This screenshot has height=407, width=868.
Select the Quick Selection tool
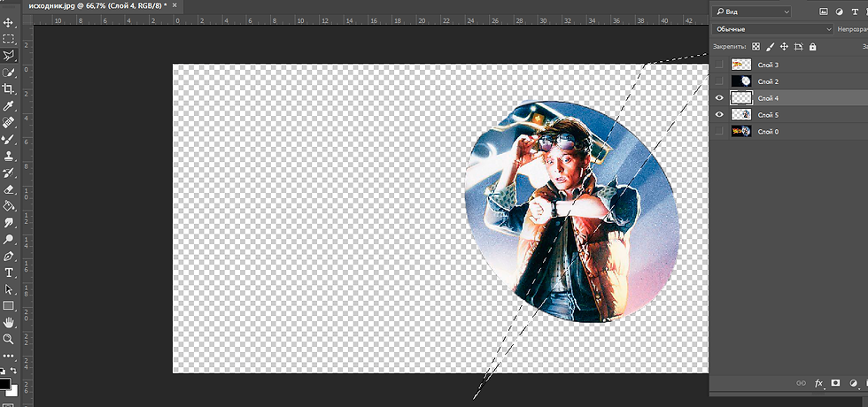[x=8, y=72]
